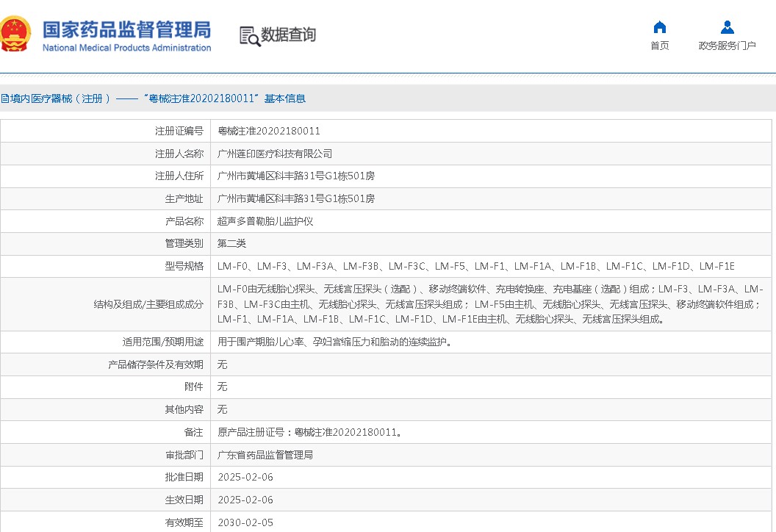Screen dimensions: 776x532
Task: Click National Medical Products Administration subtitle
Action: (x=126, y=48)
